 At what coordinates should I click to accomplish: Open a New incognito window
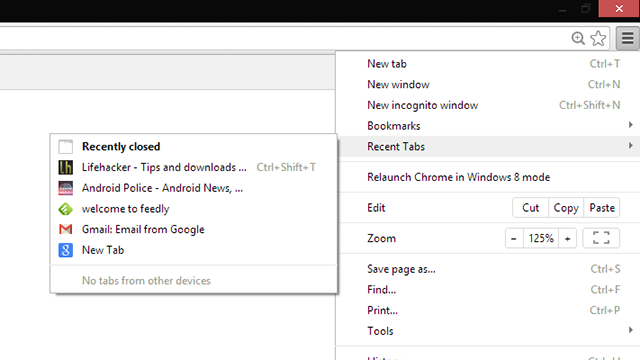(x=488, y=105)
